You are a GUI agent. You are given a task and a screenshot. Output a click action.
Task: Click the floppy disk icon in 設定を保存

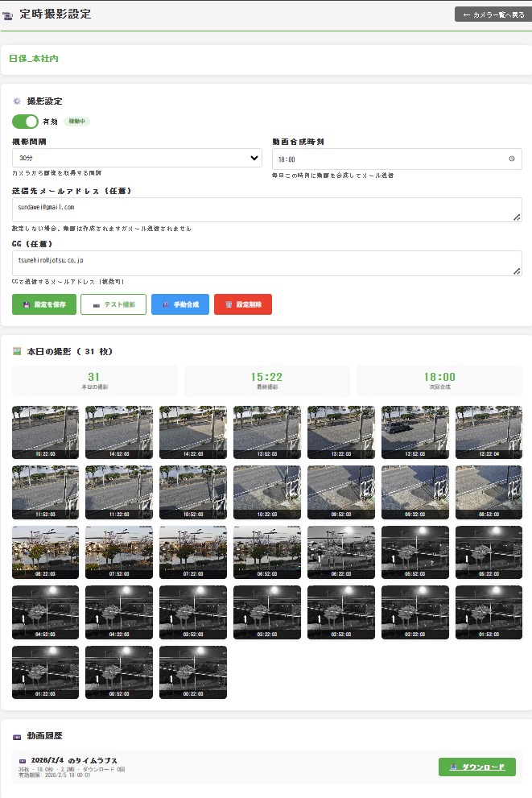pyautogui.click(x=27, y=304)
